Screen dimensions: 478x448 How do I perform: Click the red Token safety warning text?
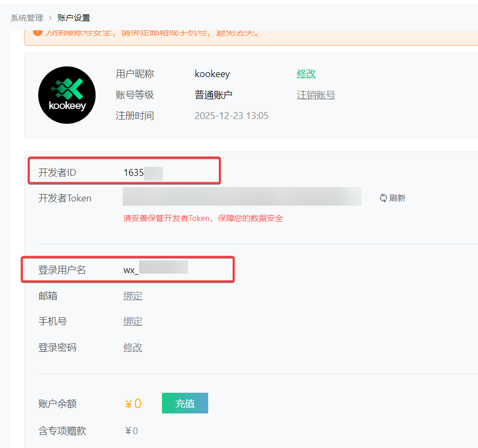pos(202,218)
